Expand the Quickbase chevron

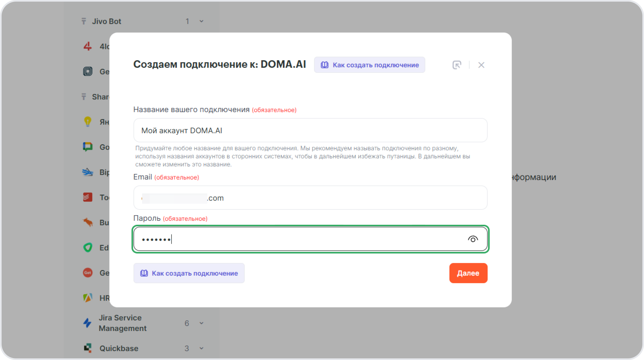(202, 348)
